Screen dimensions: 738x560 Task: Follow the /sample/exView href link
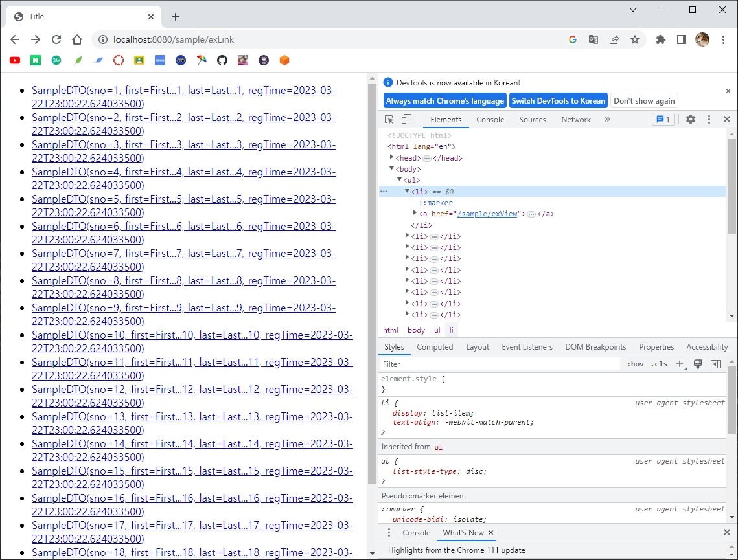tap(487, 214)
